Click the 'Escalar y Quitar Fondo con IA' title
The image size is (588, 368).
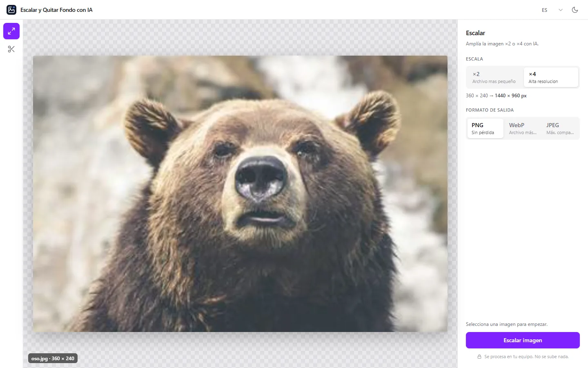[56, 10]
